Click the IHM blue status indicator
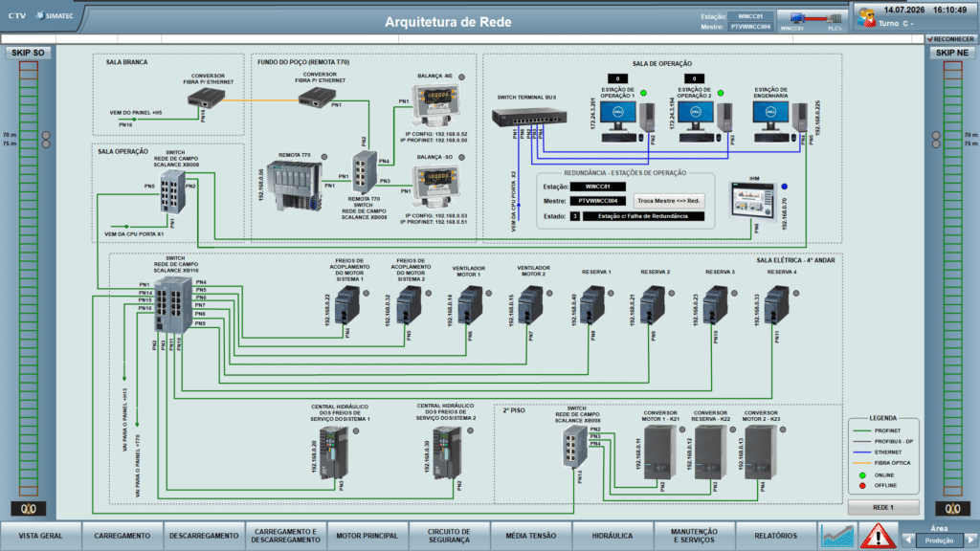The image size is (980, 551). 785,187
